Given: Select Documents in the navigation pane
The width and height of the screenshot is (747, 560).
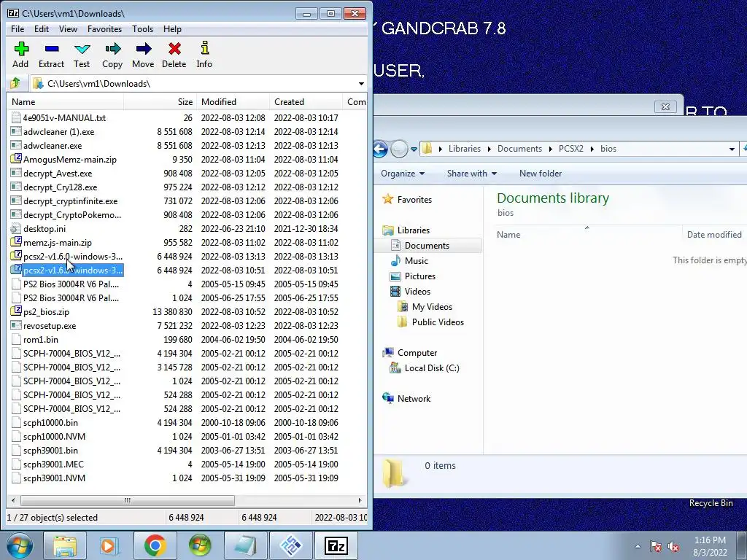Looking at the screenshot, I should click(427, 245).
